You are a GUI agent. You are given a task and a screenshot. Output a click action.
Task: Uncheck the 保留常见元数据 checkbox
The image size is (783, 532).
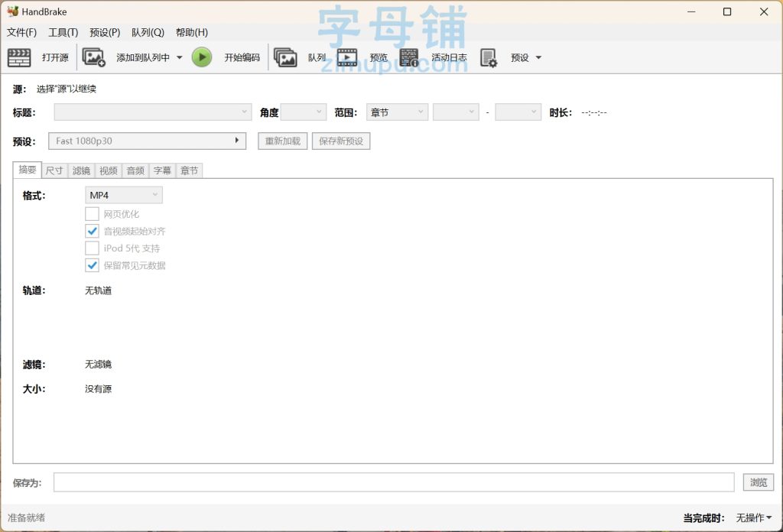[x=92, y=265]
